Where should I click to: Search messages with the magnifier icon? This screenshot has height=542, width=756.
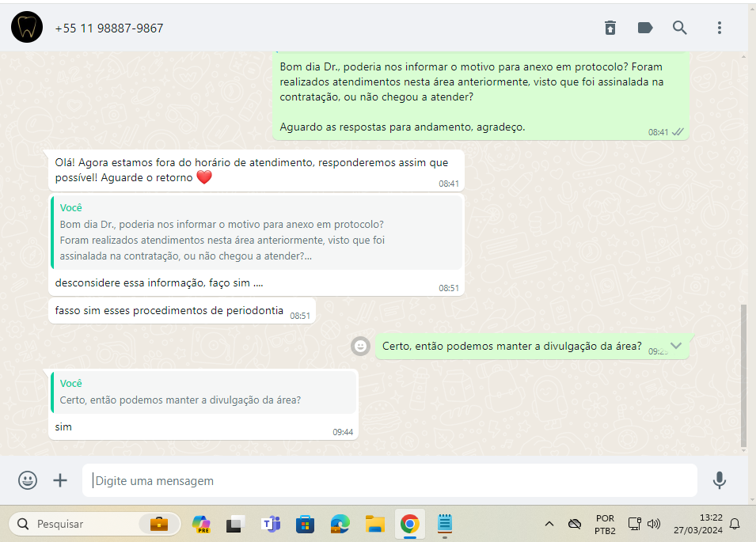click(x=680, y=28)
